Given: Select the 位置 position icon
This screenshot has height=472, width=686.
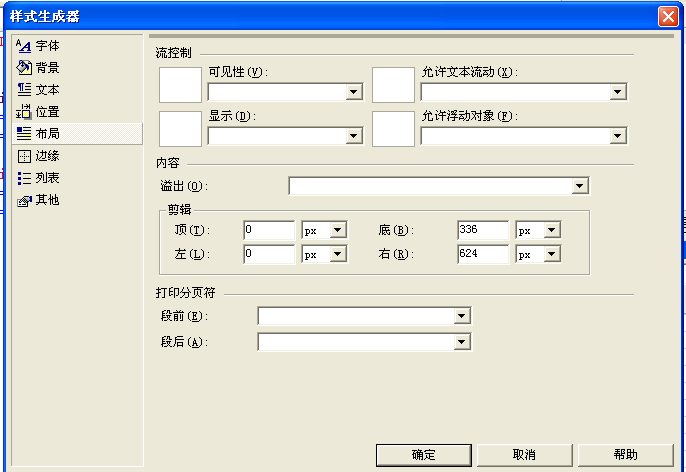Looking at the screenshot, I should pos(24,112).
